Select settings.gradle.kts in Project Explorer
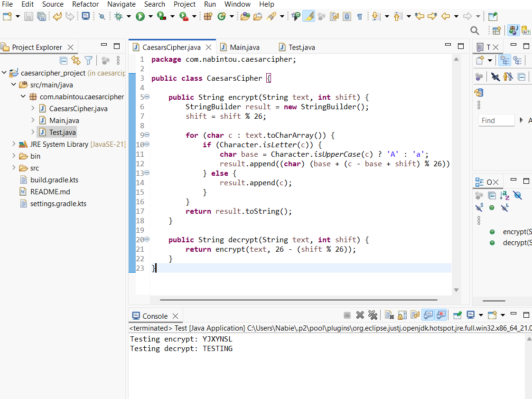 tap(58, 204)
